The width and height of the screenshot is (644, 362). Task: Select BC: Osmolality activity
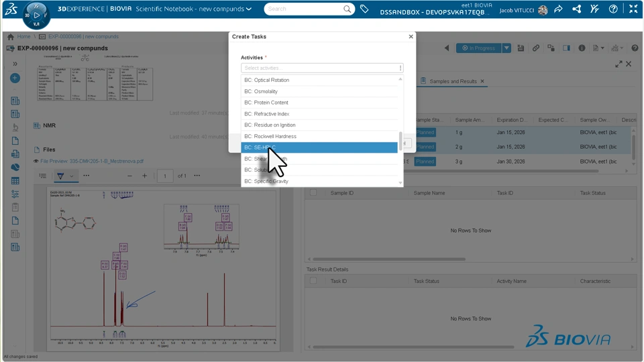pos(319,91)
